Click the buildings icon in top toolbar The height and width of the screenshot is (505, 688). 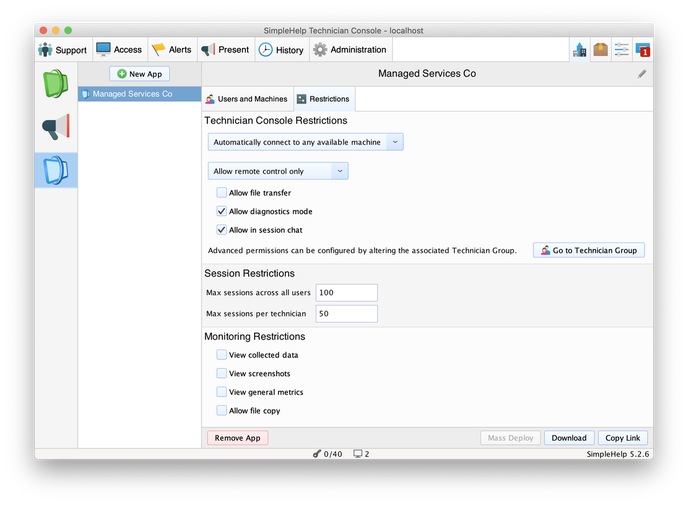580,50
